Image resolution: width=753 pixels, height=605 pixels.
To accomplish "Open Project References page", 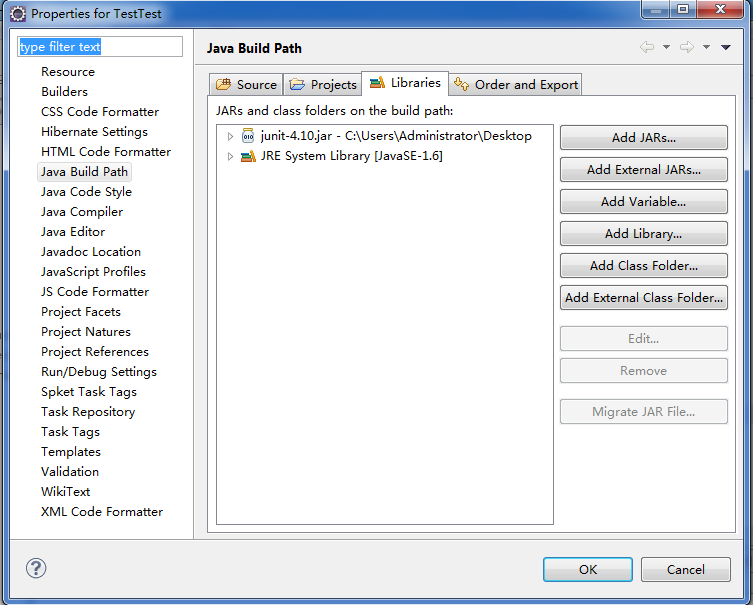I will [95, 352].
